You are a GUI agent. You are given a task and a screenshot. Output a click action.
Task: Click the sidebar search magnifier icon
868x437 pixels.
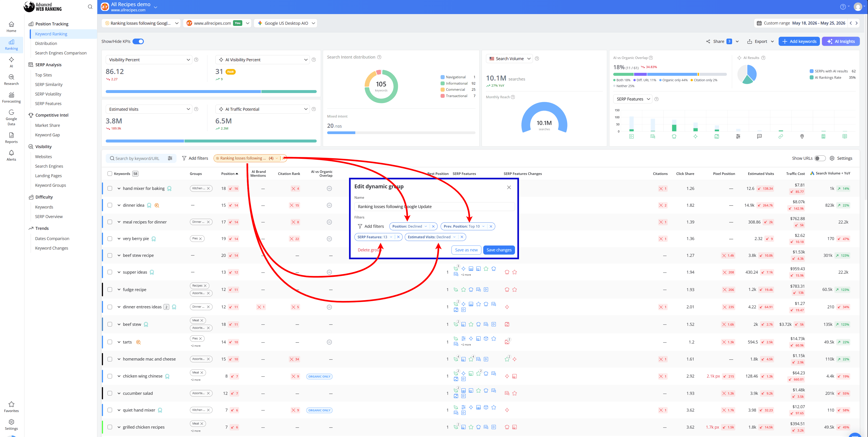point(90,7)
